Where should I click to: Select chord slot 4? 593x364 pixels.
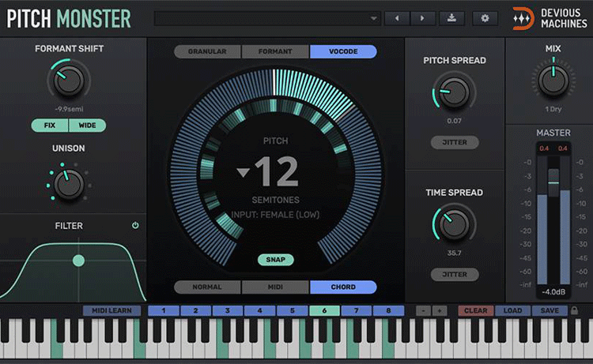click(x=260, y=310)
